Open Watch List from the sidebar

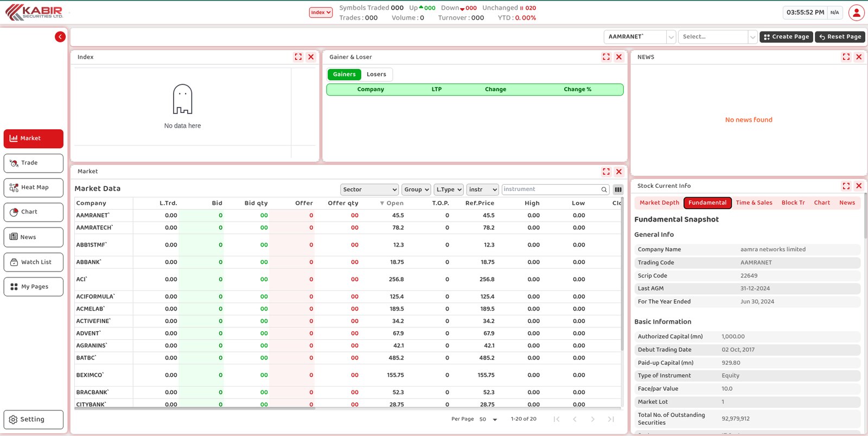coord(34,262)
